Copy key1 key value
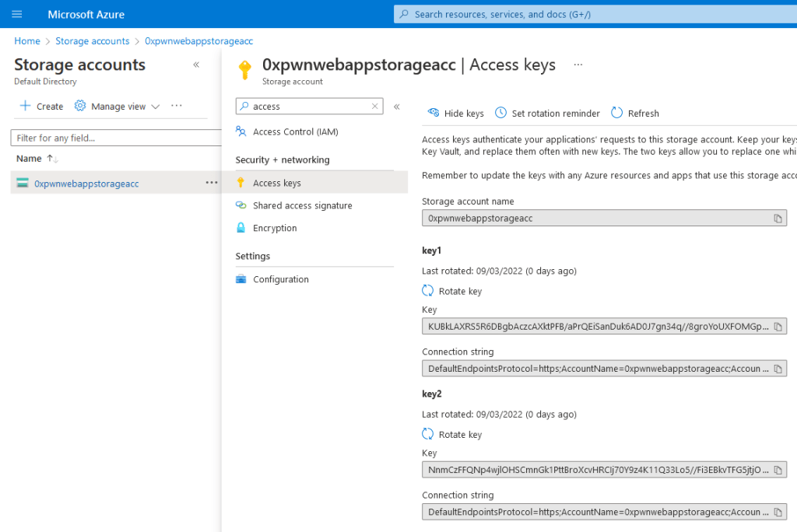This screenshot has height=532, width=797. pos(778,326)
